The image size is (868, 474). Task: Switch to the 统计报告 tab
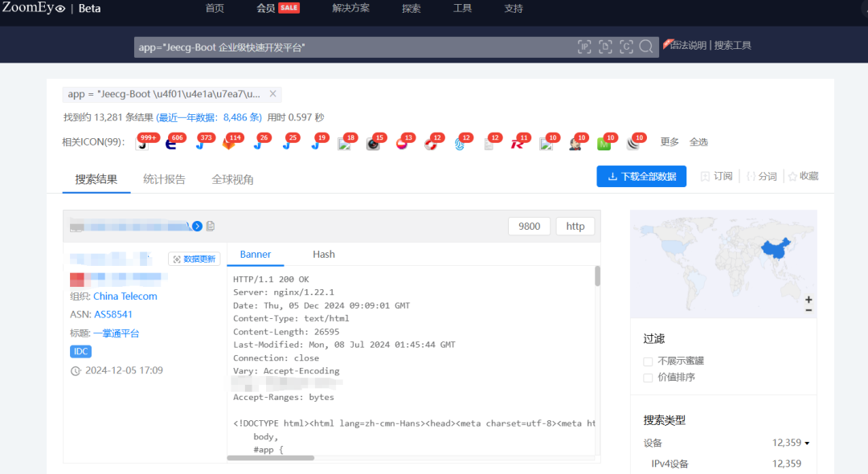pos(165,179)
